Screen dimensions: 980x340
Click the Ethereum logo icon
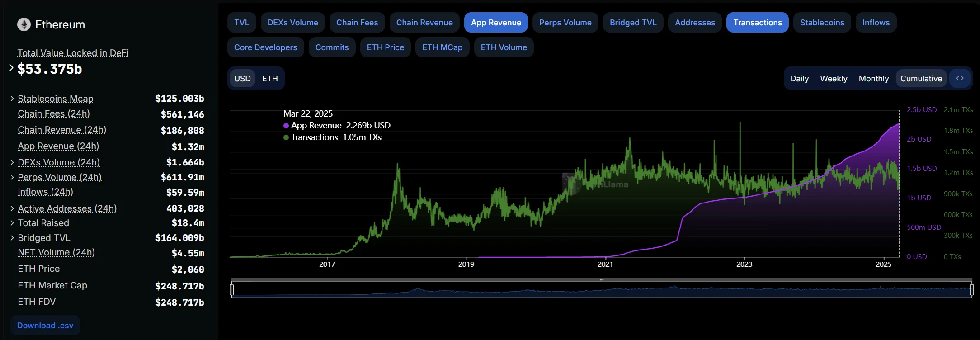click(x=24, y=24)
